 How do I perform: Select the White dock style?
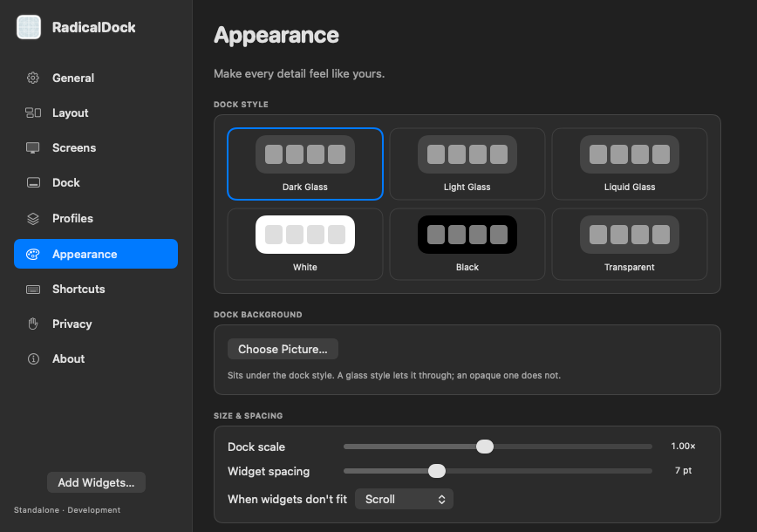(305, 244)
